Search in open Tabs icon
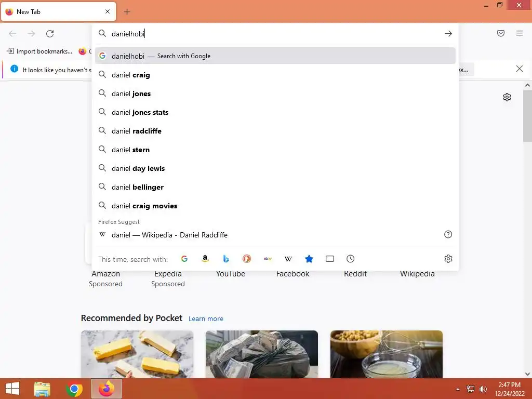 click(330, 259)
